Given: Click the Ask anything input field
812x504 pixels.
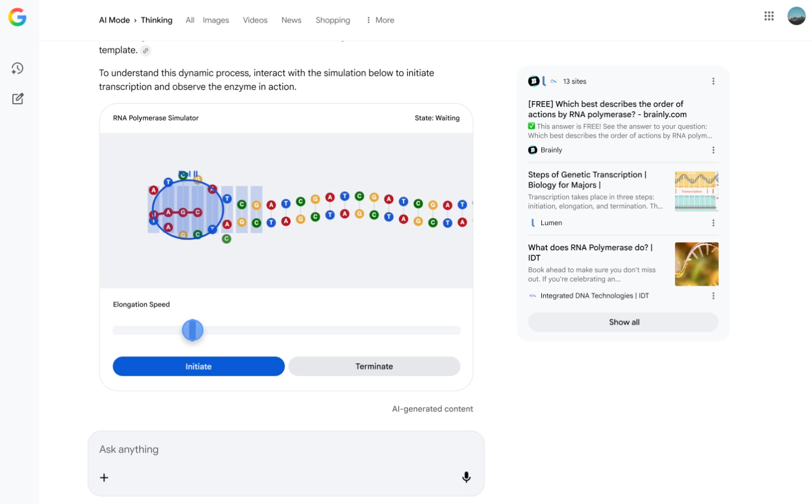Looking at the screenshot, I should point(286,450).
